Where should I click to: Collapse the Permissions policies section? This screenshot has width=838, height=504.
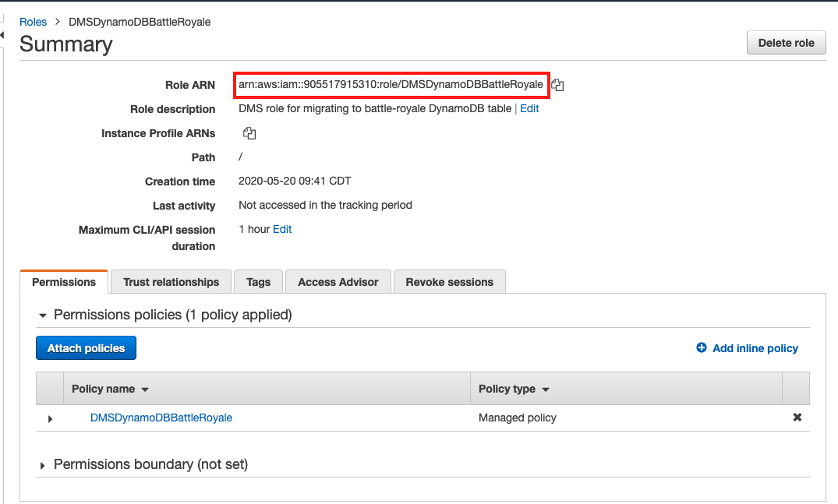(x=43, y=315)
